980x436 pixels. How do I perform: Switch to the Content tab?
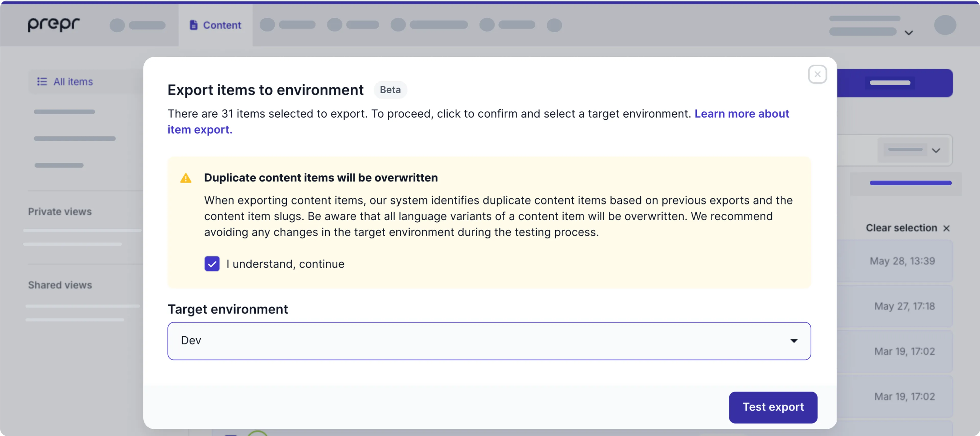[222, 25]
